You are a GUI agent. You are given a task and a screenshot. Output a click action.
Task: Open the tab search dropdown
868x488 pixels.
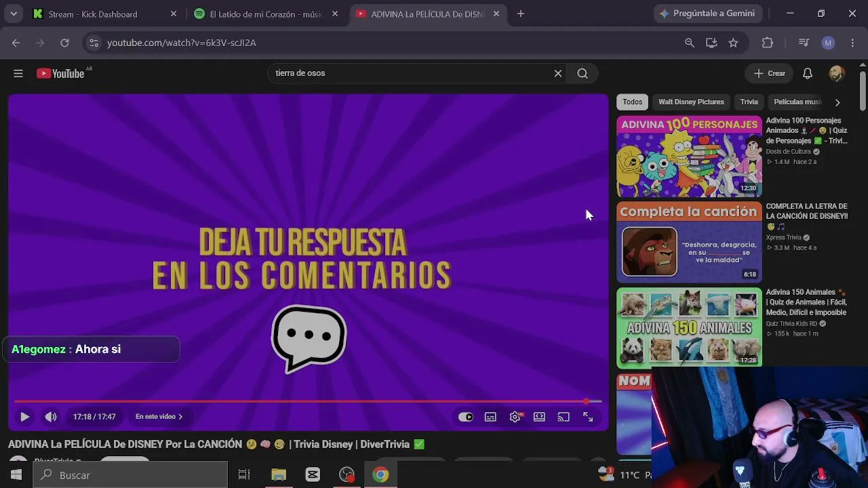point(14,14)
